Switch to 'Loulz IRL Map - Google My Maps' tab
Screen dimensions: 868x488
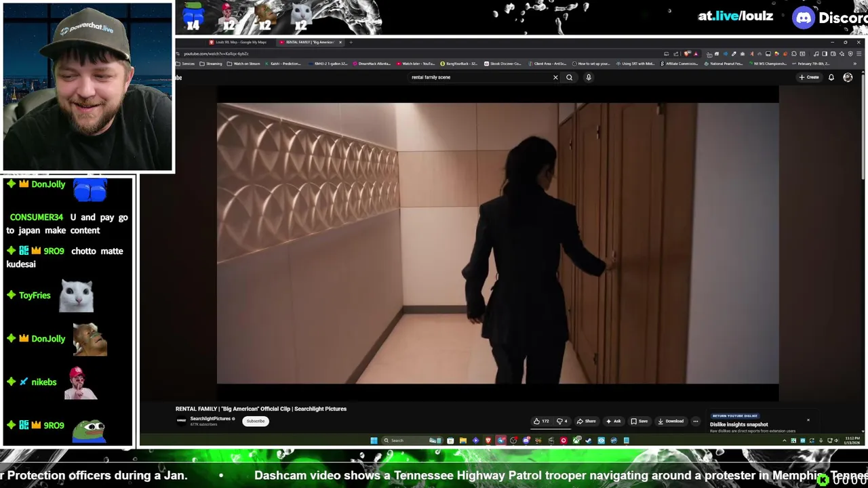point(239,42)
